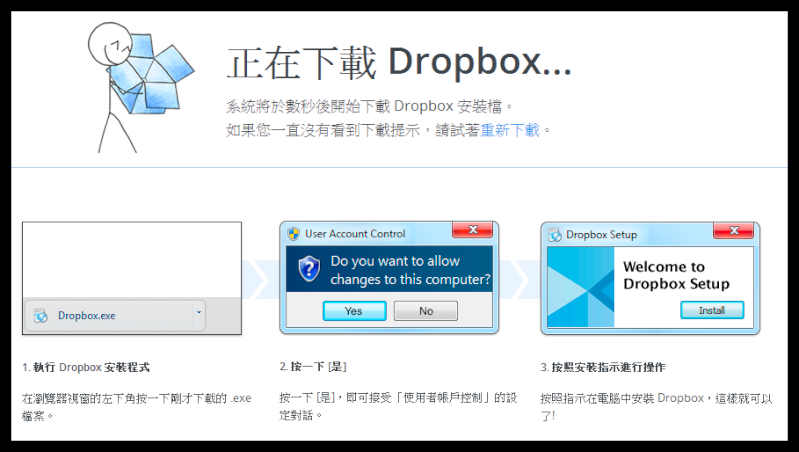Click sentence 系統將於數秒後開始下載 Dropbox 安裝檔
Image resolution: width=799 pixels, height=452 pixels.
[x=370, y=107]
